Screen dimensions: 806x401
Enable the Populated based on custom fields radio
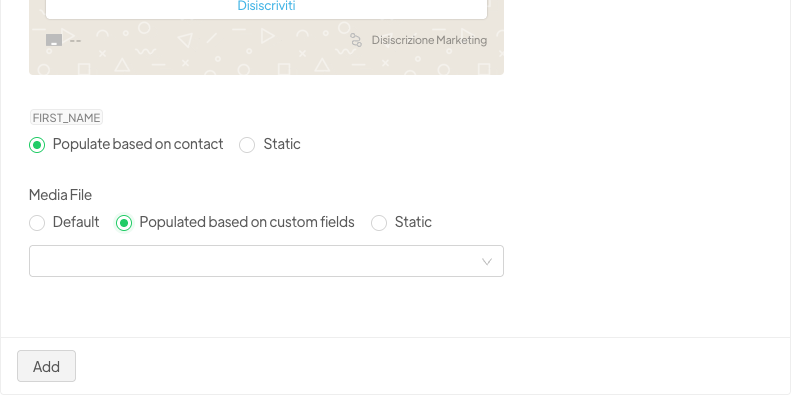[x=124, y=223]
